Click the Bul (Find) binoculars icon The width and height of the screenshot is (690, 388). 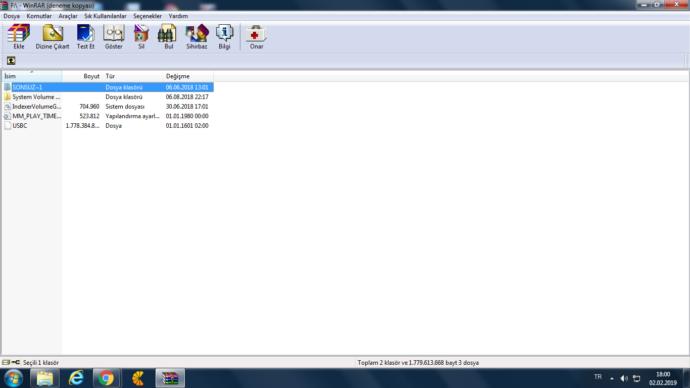[168, 33]
